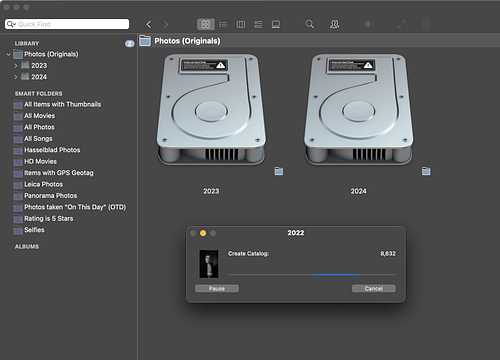Cancel the Create Catalog process
Image resolution: width=500 pixels, height=360 pixels.
pos(374,288)
